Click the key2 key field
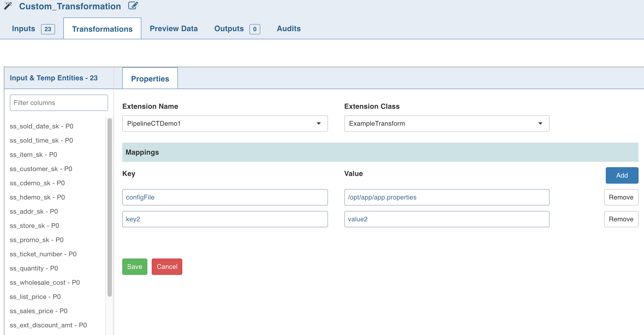Screen dimensions: 644x335 pyautogui.click(x=225, y=219)
